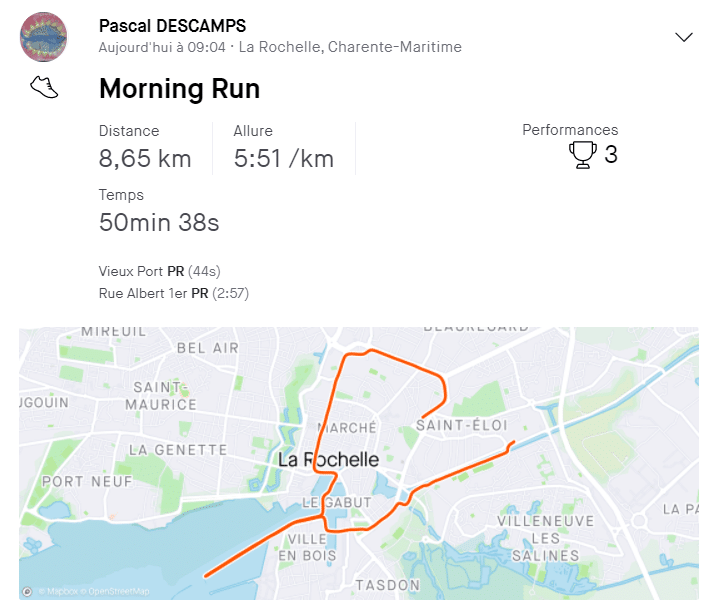Screen dimensions: 710x600
Task: Click the Performances trophy icon
Action: 582,155
